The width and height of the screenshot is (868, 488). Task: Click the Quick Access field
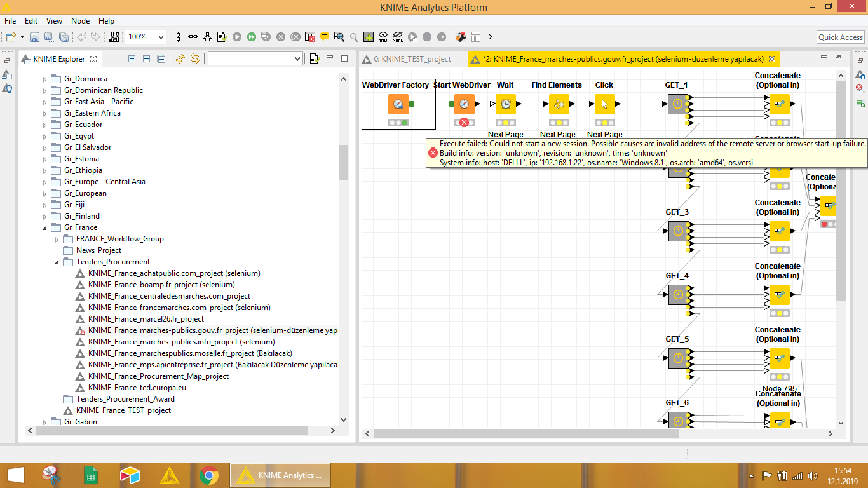tap(840, 37)
